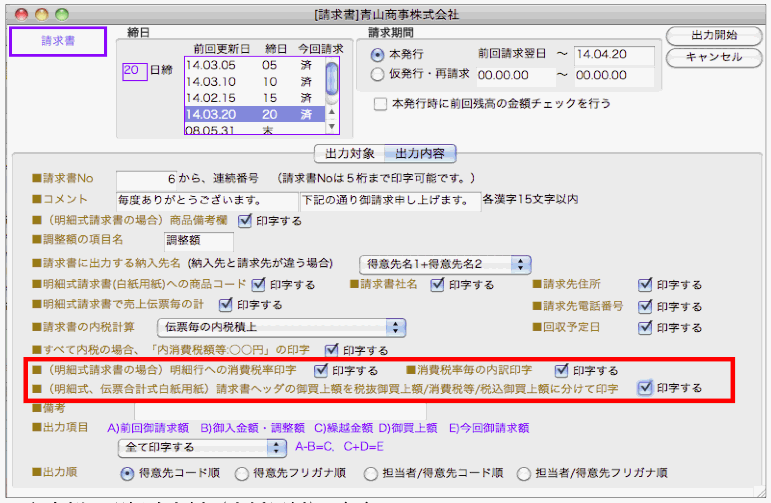This screenshot has height=503, width=771.
Task: Toggle 売上伝票毎の計 印字する checkbox
Action: pos(225,305)
